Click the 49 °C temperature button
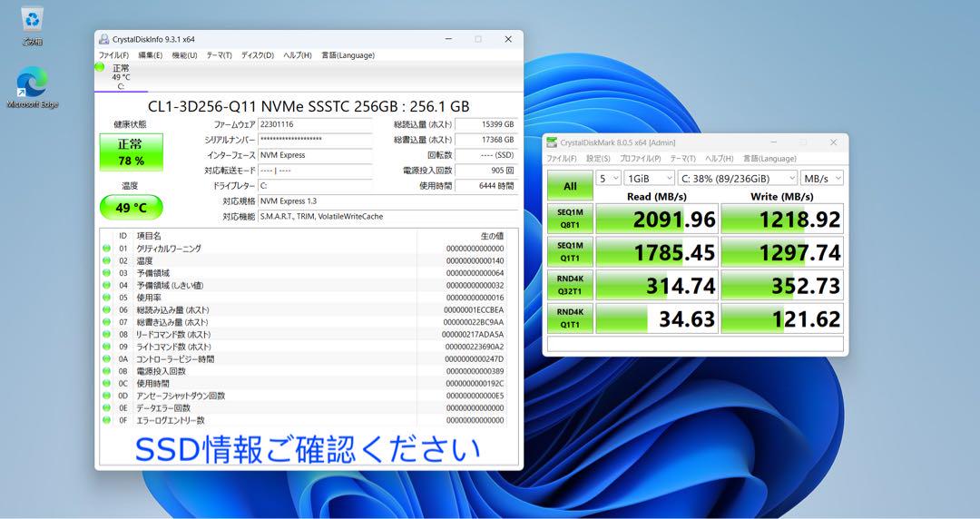 point(132,208)
